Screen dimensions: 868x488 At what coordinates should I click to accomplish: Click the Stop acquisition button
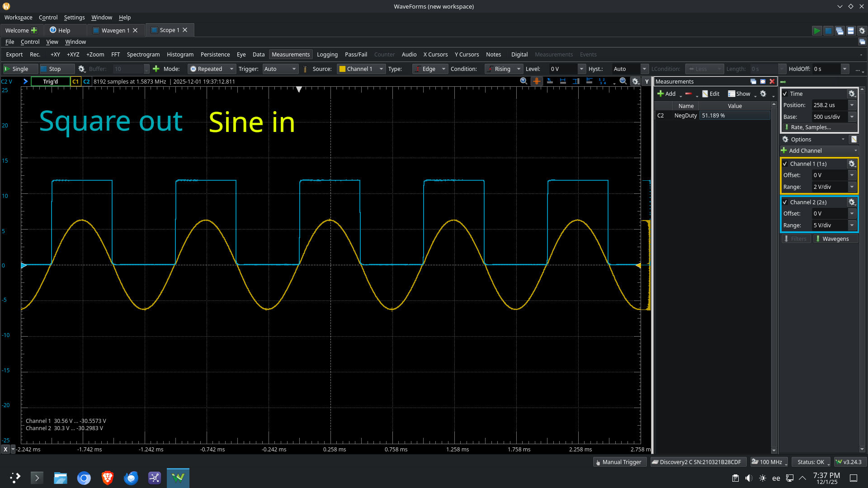[x=56, y=69]
